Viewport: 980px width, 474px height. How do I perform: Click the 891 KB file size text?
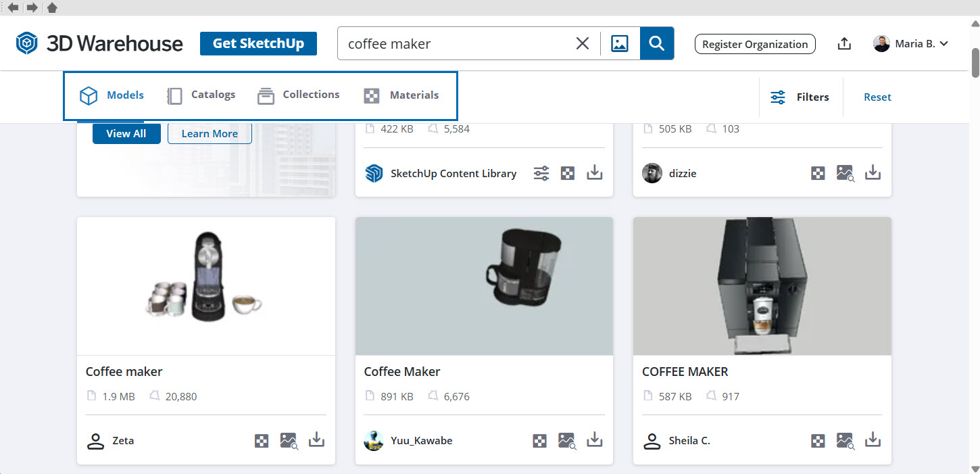click(397, 397)
